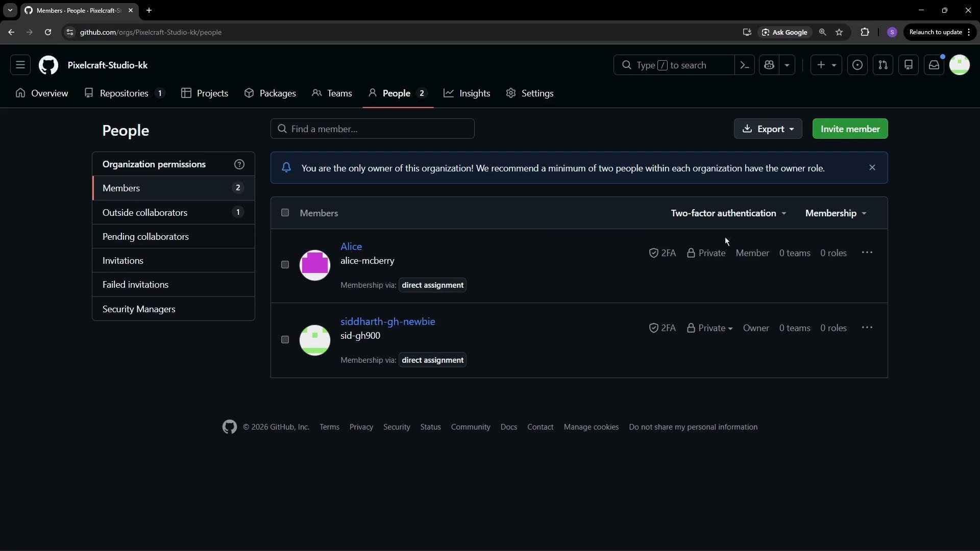This screenshot has height=551, width=980.
Task: Open the three-dots menu for siddharth-gh-newbie
Action: pyautogui.click(x=867, y=328)
